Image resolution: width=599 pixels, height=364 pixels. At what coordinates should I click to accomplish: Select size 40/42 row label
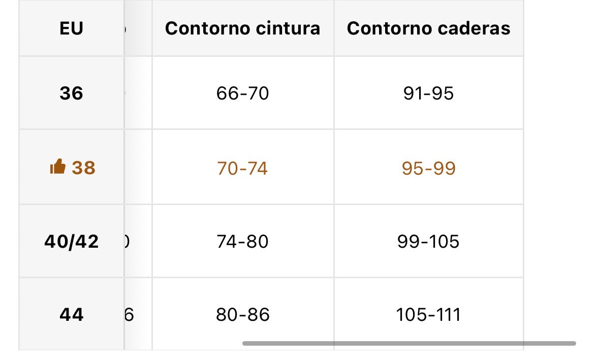pos(72,242)
